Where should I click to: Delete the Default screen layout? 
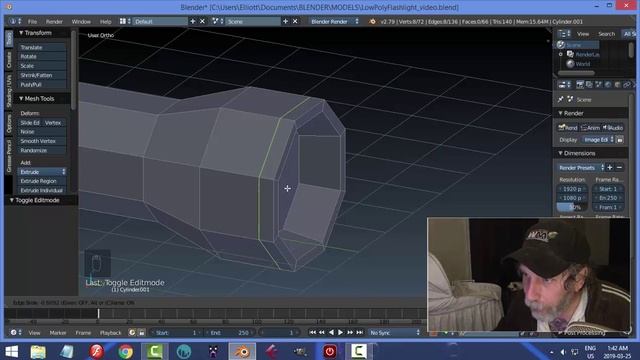(x=202, y=21)
